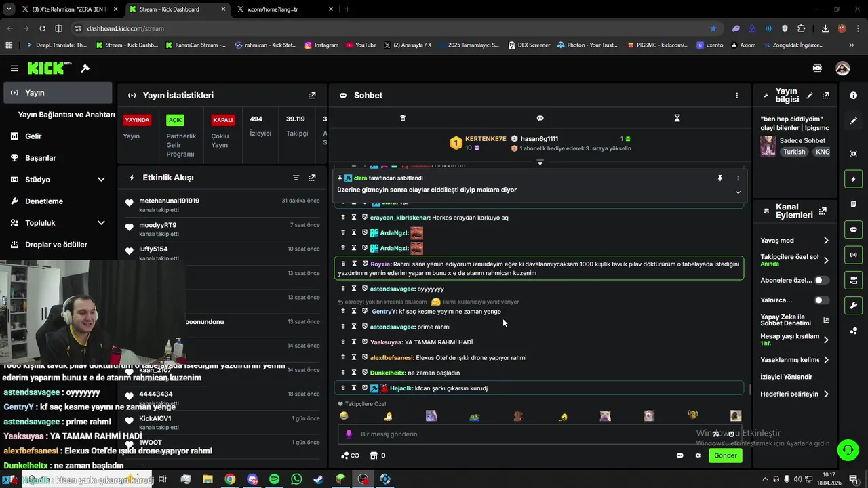This screenshot has width=868, height=488.
Task: Click the shield icon on Yaaksuyaa's message
Action: [364, 342]
